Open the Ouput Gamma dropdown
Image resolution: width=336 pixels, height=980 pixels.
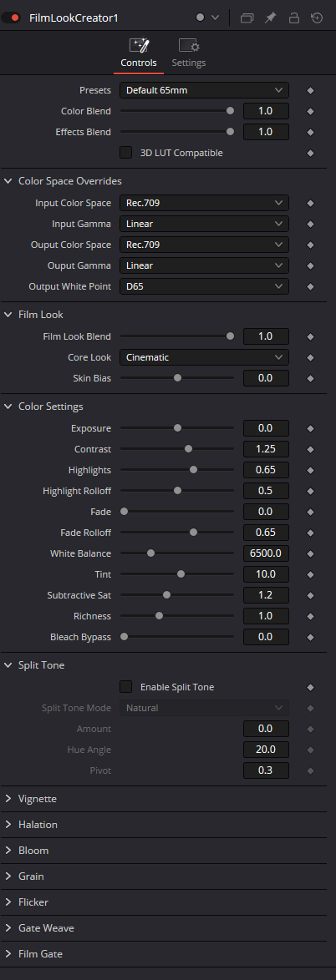tap(204, 265)
